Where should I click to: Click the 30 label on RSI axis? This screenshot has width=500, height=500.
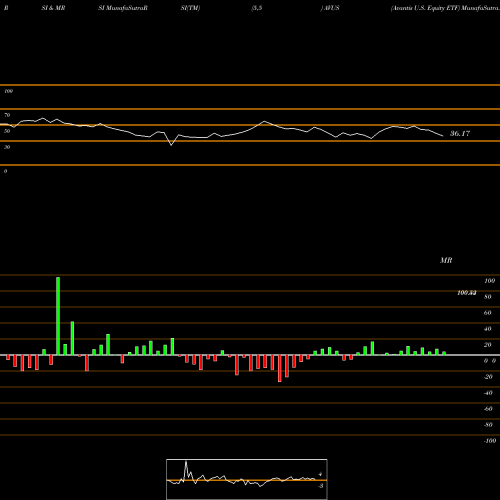coord(7,147)
